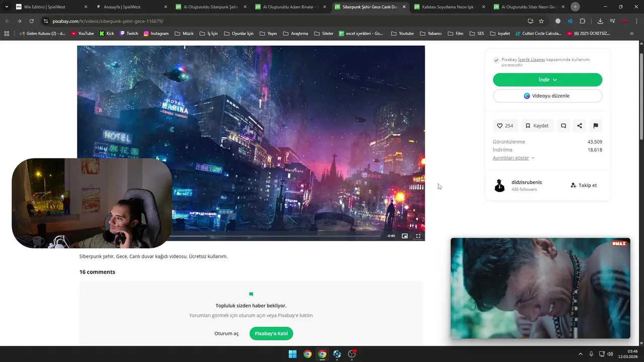The width and height of the screenshot is (644, 362).
Task: Open the İndir download dropdown
Action: [x=547, y=79]
